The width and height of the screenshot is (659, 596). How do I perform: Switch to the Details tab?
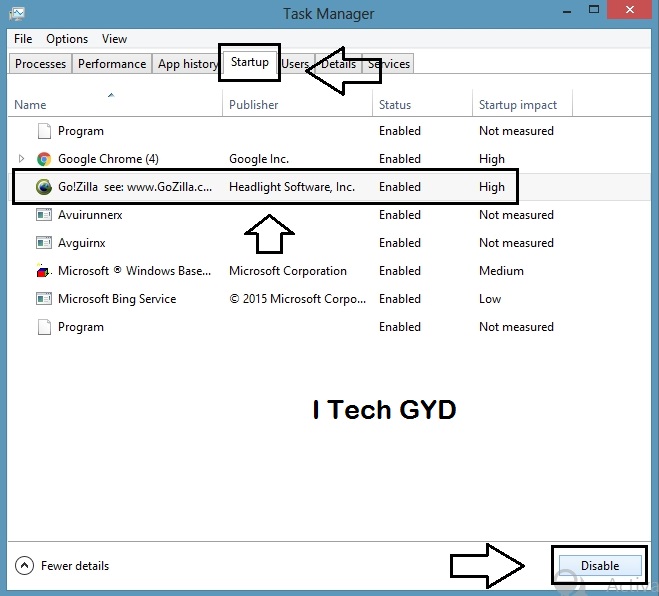pos(338,64)
